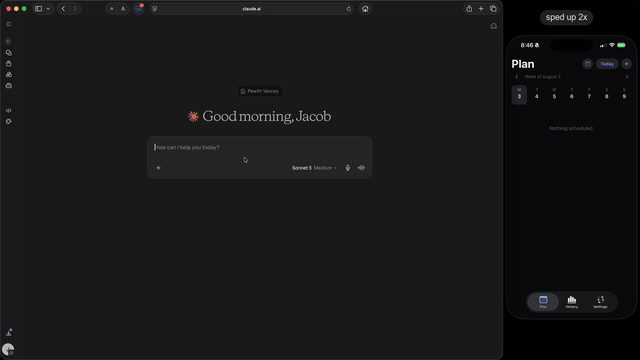Click the plus attachment button in prompt box

pos(158,168)
